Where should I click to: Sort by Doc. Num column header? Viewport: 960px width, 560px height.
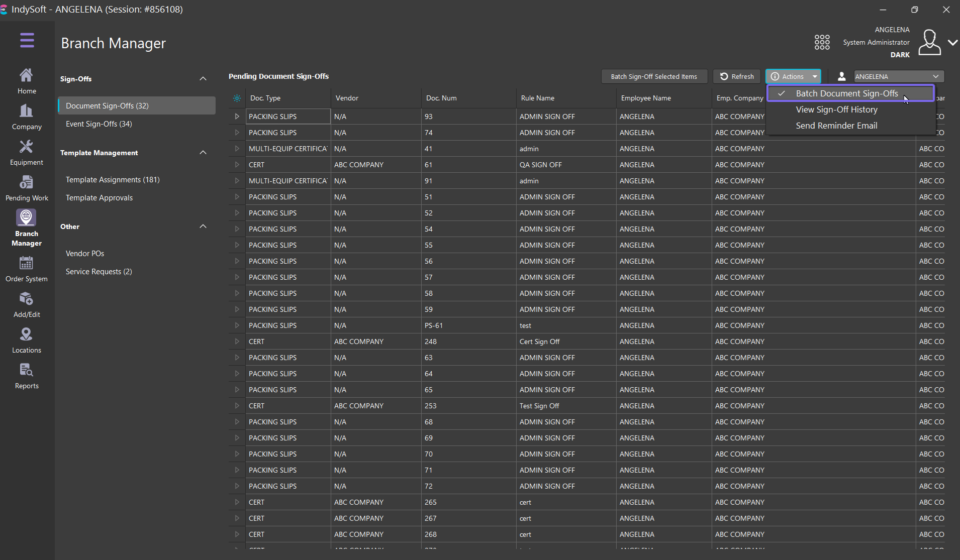tap(441, 98)
